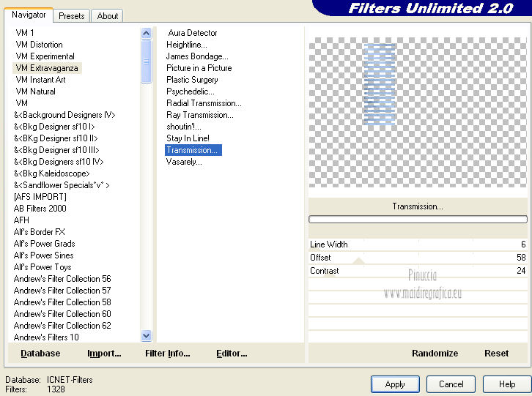
Task: Select VM Extravaganza category
Action: (47, 68)
